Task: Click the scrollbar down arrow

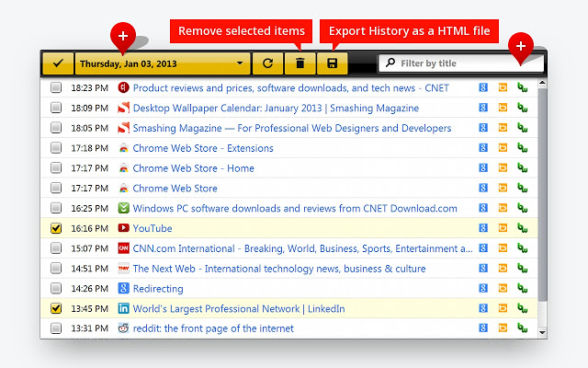Action: (x=542, y=331)
